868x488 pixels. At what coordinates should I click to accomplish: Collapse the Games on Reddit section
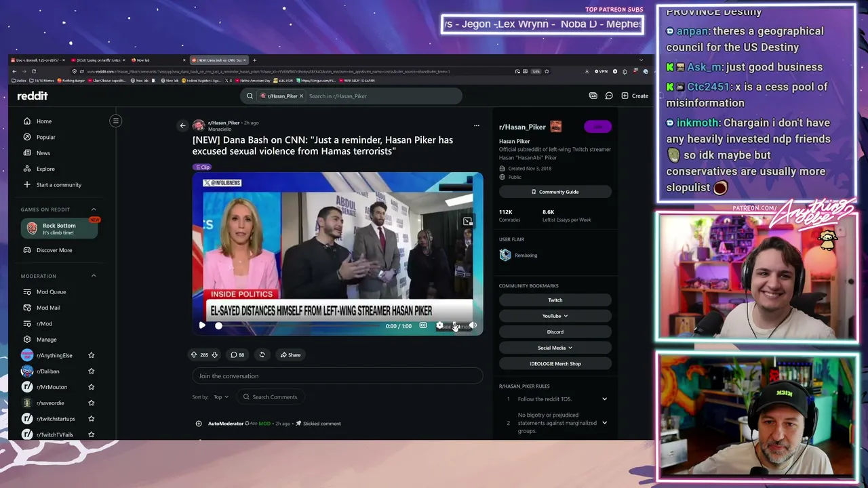point(94,209)
